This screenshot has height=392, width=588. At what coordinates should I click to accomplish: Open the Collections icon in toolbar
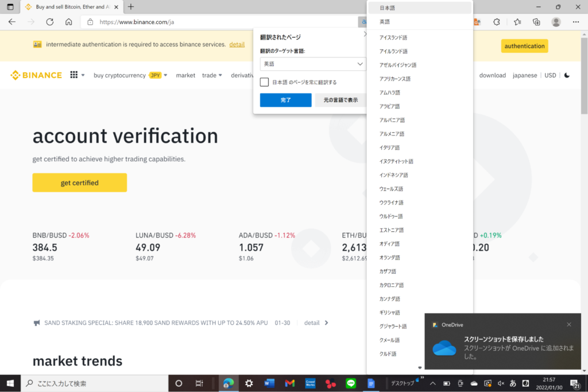pyautogui.click(x=537, y=22)
